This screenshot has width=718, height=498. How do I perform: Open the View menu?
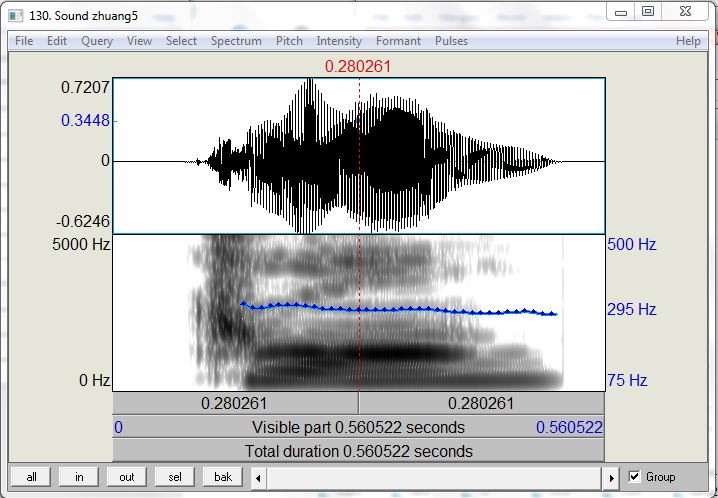139,41
